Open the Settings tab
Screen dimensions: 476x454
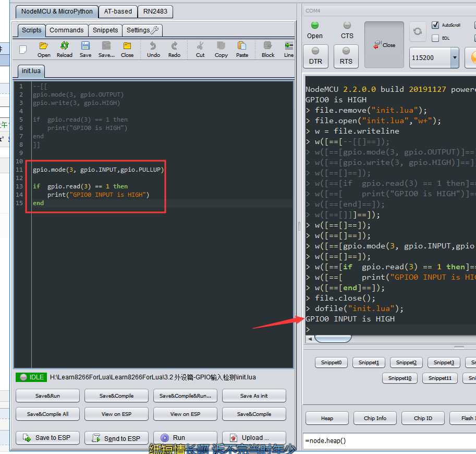142,30
